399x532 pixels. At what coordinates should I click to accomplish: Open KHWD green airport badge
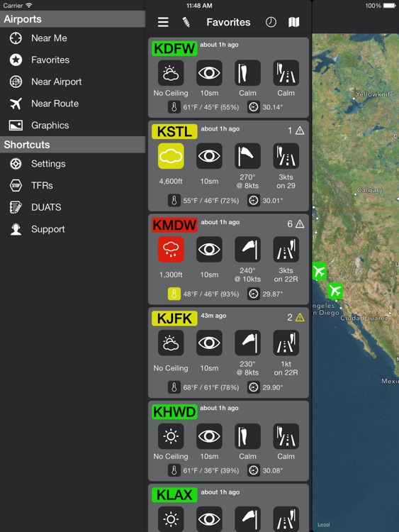click(x=174, y=411)
